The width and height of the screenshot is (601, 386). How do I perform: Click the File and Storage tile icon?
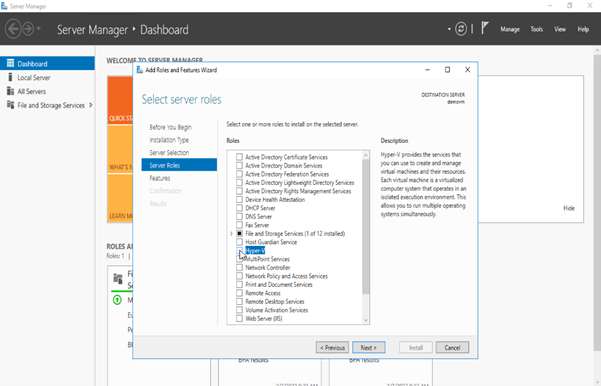click(118, 278)
